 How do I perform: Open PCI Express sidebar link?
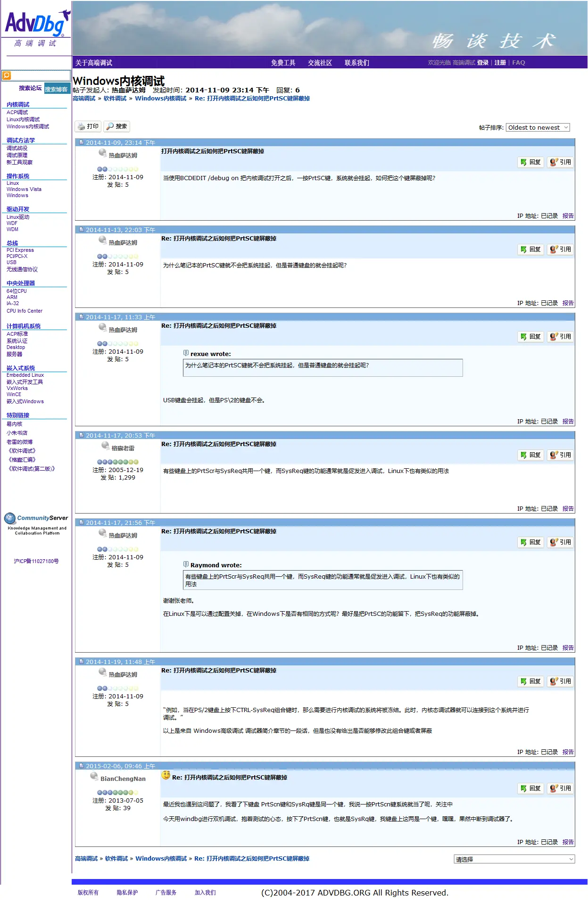click(x=20, y=250)
